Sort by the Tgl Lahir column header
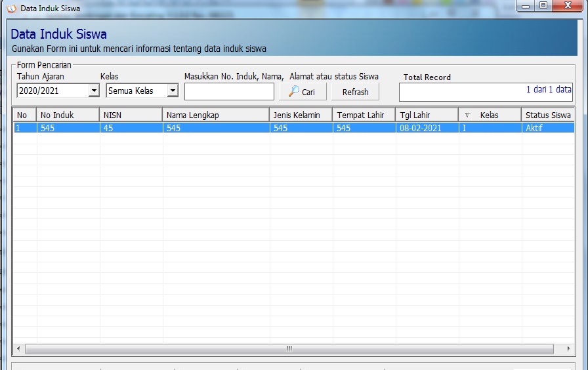The image size is (588, 370). pos(427,115)
